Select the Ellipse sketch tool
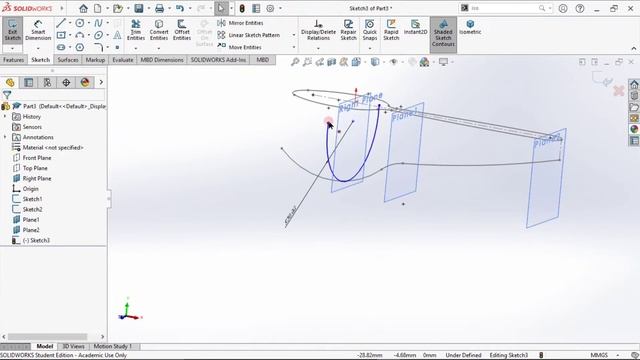 click(98, 35)
